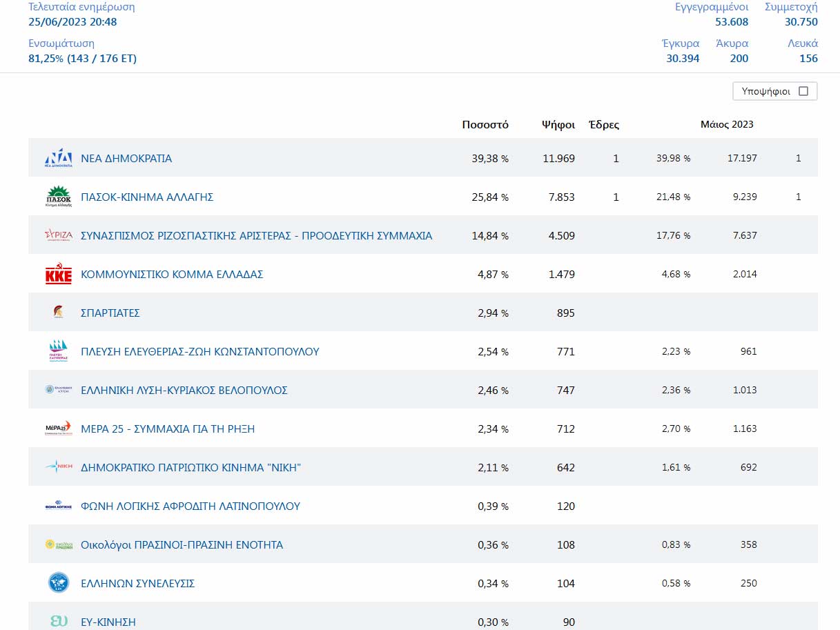Click the Λευκά value 156

808,59
